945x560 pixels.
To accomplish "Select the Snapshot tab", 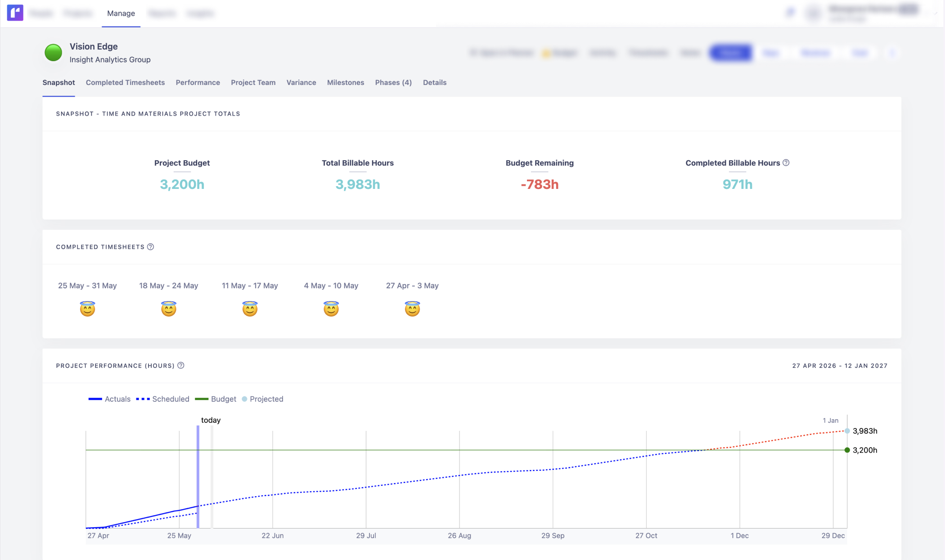I will coord(58,82).
